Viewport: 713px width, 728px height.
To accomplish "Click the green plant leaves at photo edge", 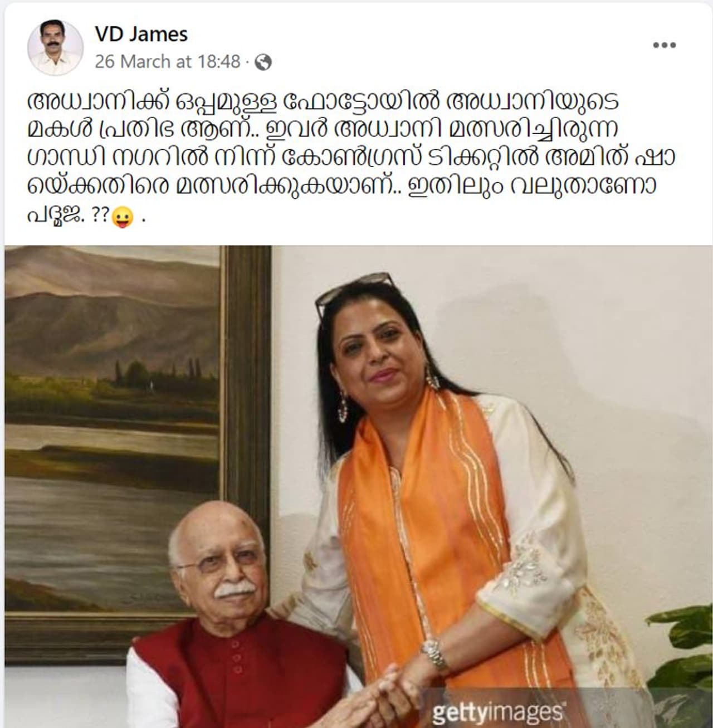I will click(682, 663).
